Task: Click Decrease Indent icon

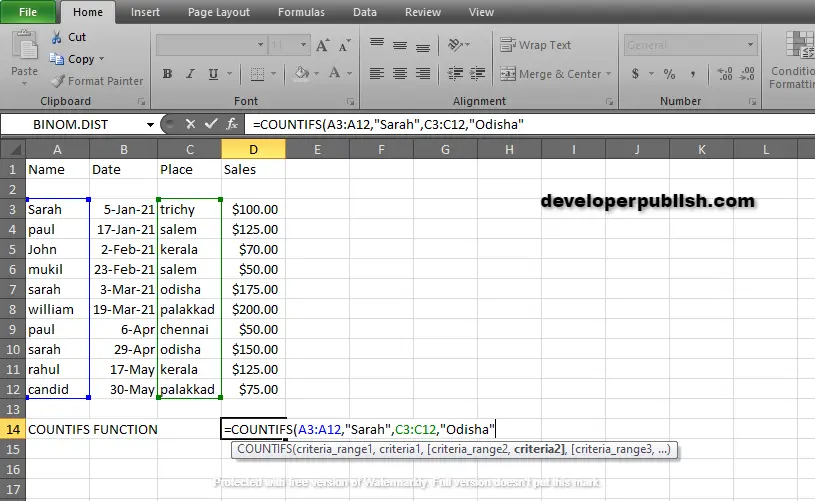Action: click(x=455, y=74)
